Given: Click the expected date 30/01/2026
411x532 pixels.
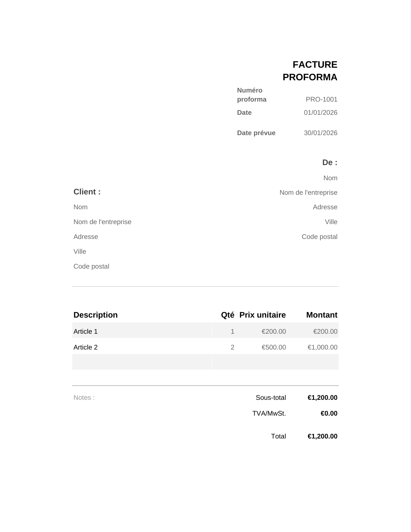Looking at the screenshot, I should coord(320,133).
